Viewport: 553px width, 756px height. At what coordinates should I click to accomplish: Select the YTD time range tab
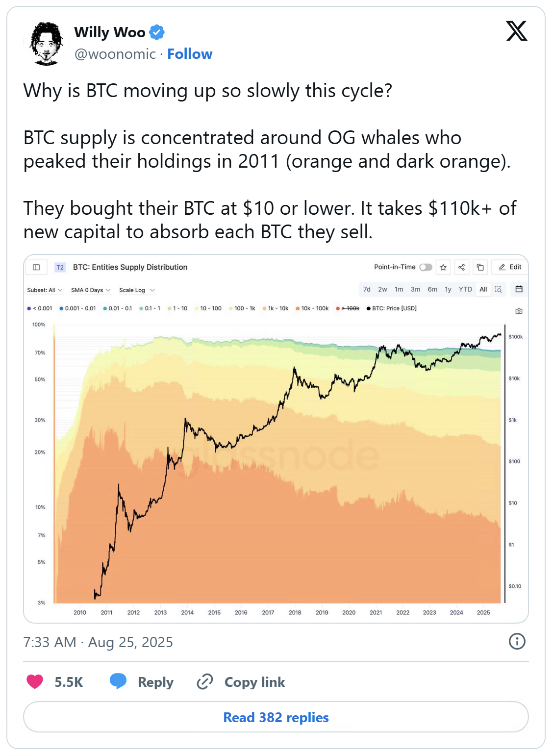(x=465, y=289)
